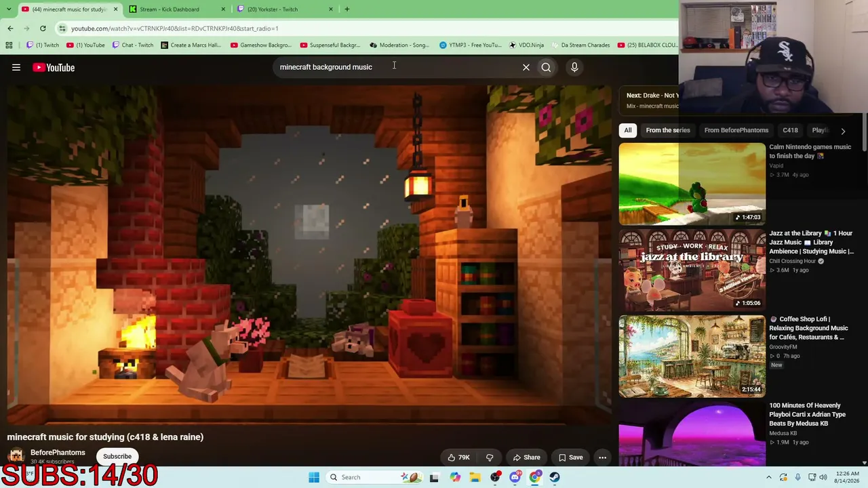This screenshot has height=488, width=868.
Task: Open the Da Stream Charades bookmark
Action: 580,45
